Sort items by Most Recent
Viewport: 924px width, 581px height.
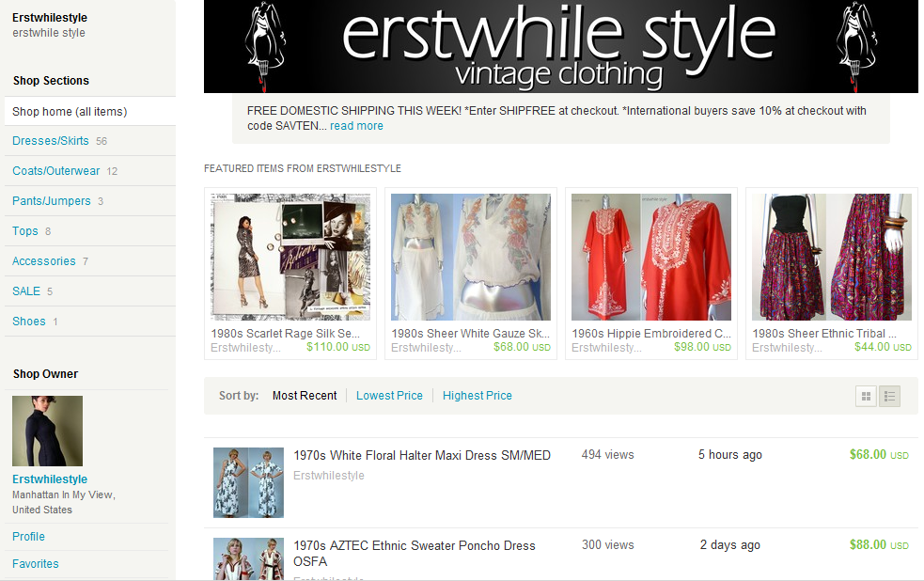click(x=305, y=396)
